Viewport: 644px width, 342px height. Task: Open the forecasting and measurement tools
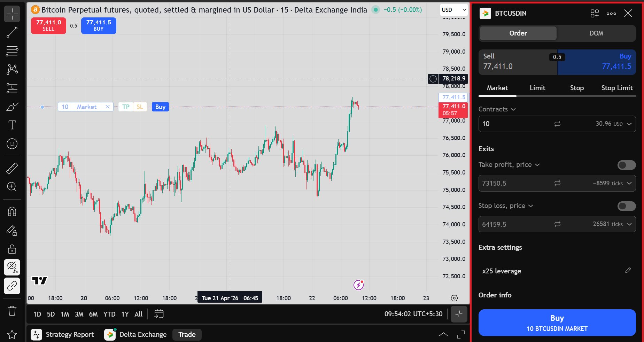12,88
